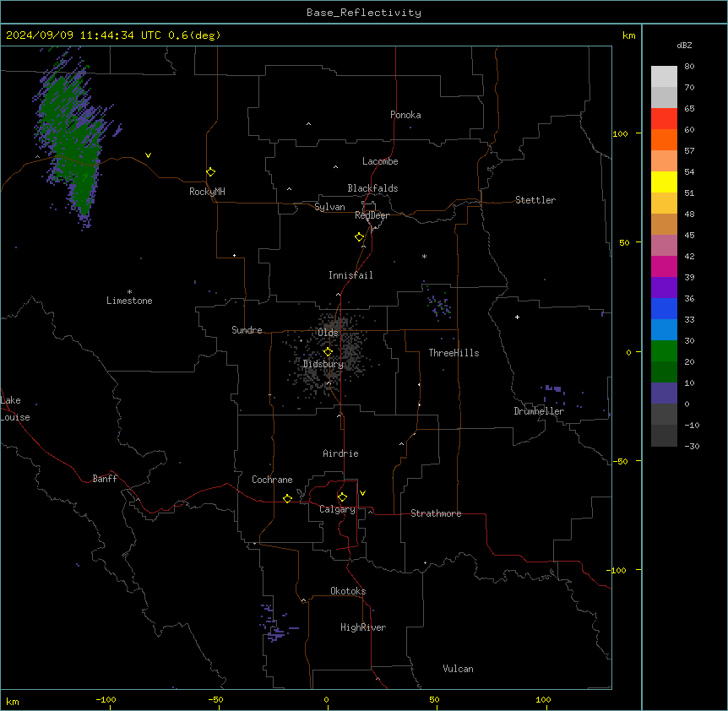Click the white plus marker north of Drumheller
The image size is (728, 711).
tap(517, 317)
